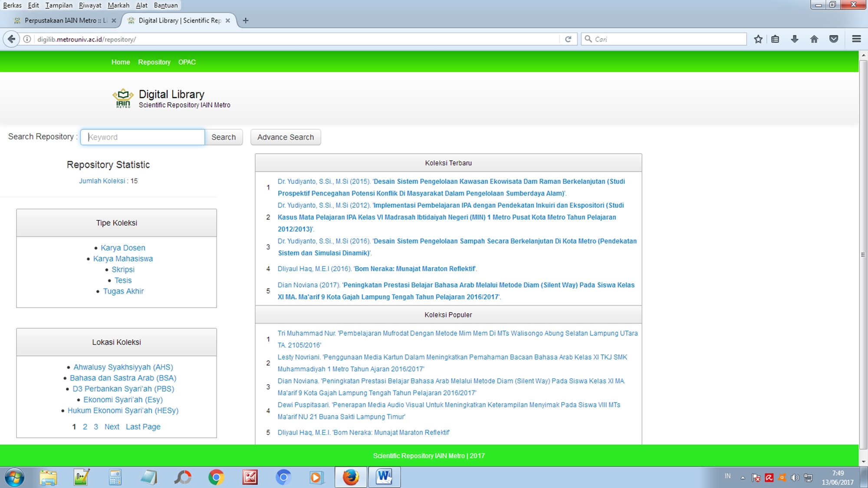The height and width of the screenshot is (488, 868).
Task: Close the Digital Library tab
Action: click(228, 20)
